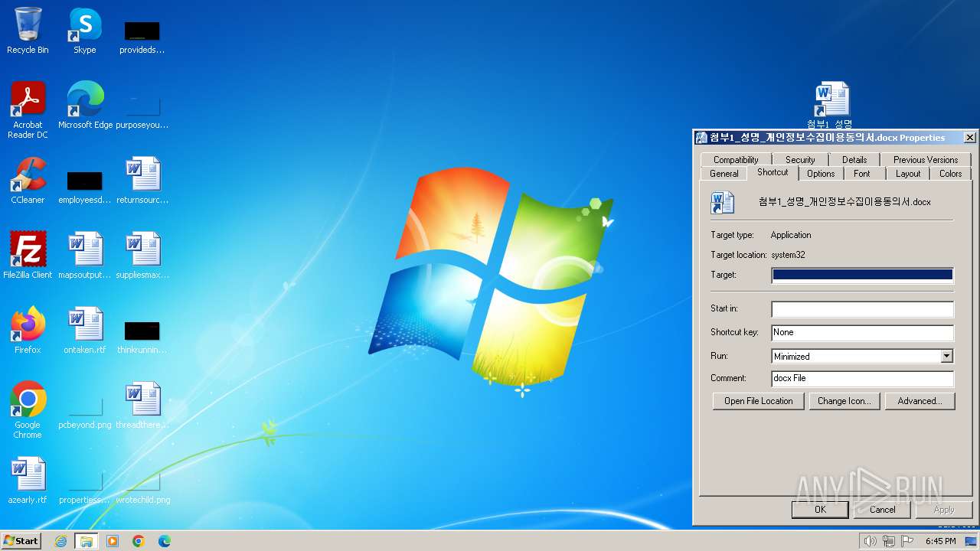Viewport: 980px width, 551px height.
Task: Select the 첨부1_성명 shortcut on desktop
Action: coord(831,105)
